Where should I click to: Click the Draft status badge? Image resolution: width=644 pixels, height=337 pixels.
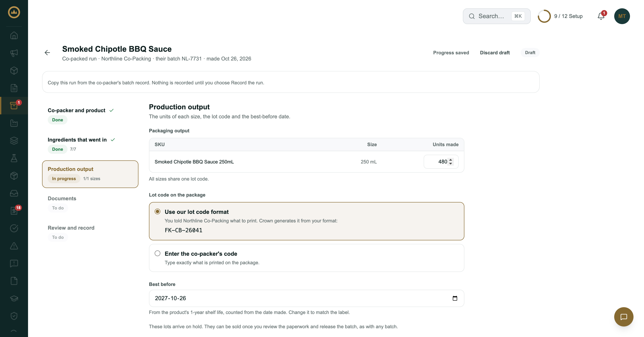pos(530,53)
